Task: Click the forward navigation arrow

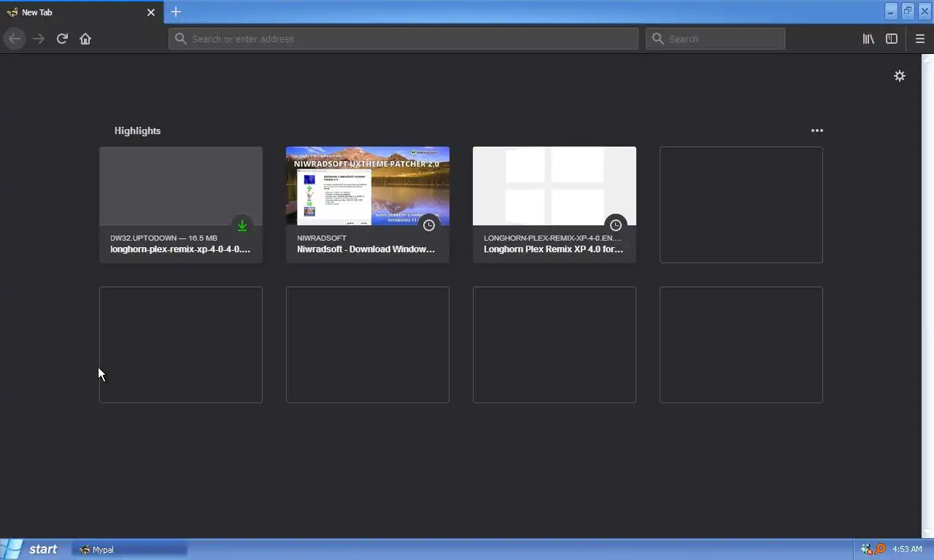Action: click(39, 39)
